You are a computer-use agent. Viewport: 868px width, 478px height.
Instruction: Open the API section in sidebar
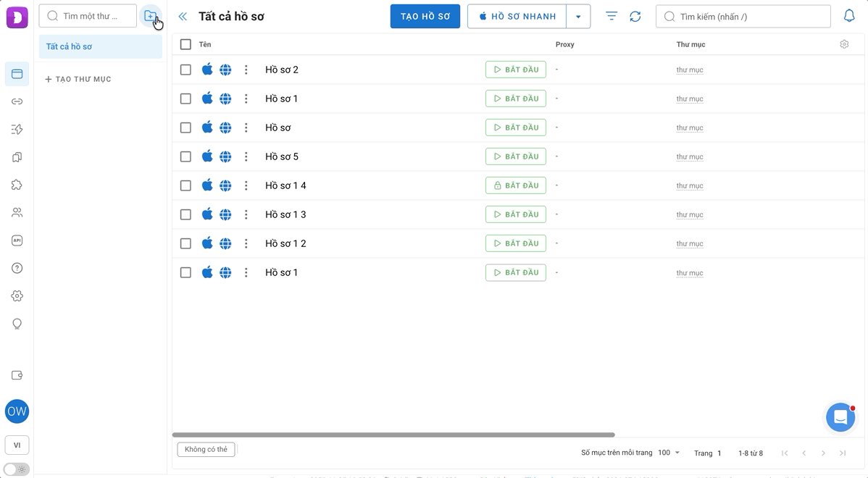[x=17, y=240]
